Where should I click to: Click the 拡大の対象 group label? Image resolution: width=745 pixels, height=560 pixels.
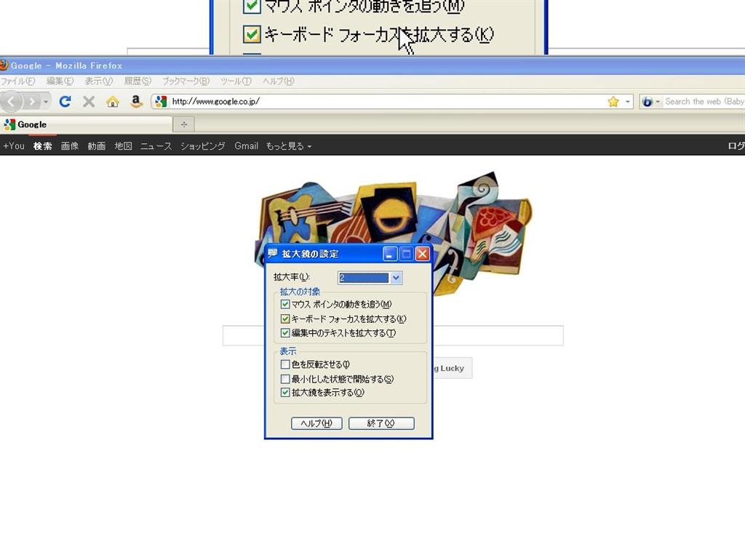300,292
